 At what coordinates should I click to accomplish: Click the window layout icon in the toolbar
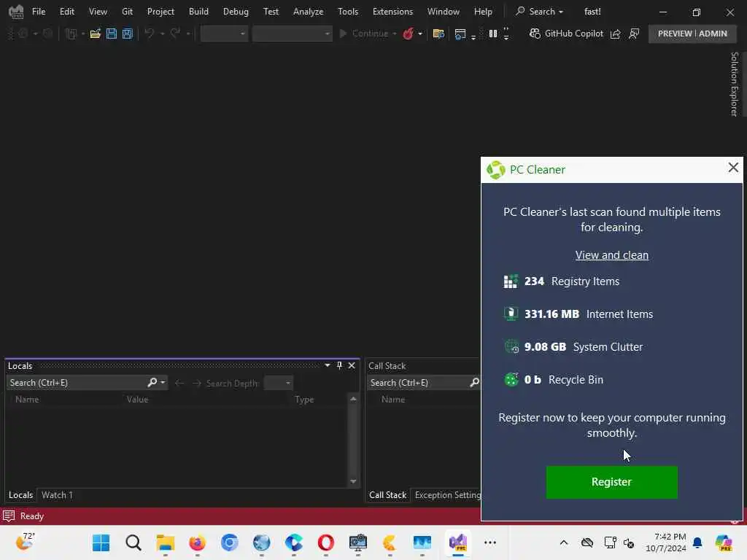(460, 34)
